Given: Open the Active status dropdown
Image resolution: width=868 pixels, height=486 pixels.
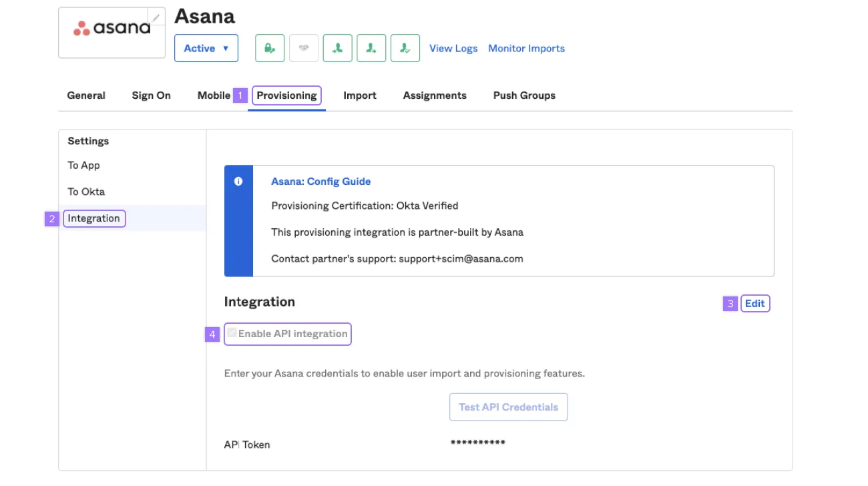Looking at the screenshot, I should click(206, 48).
